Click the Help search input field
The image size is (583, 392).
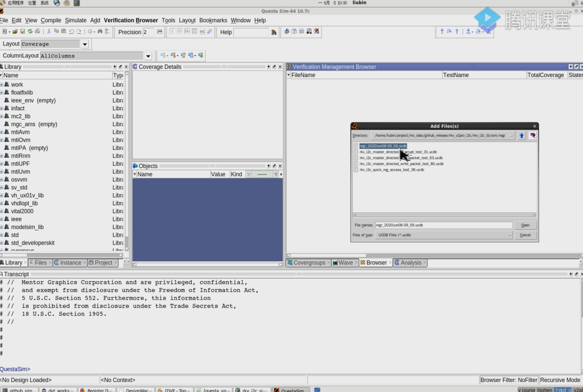click(251, 32)
